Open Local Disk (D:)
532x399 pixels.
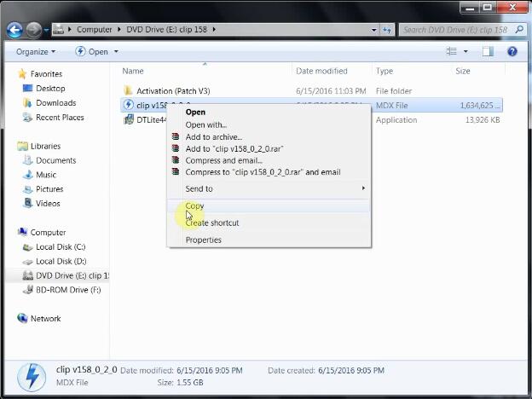coord(61,261)
